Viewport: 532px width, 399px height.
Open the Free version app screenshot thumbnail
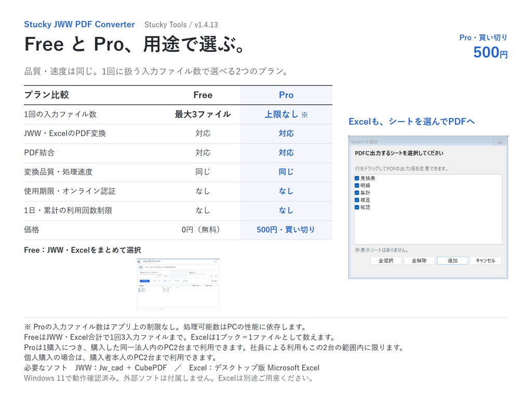coord(178,285)
